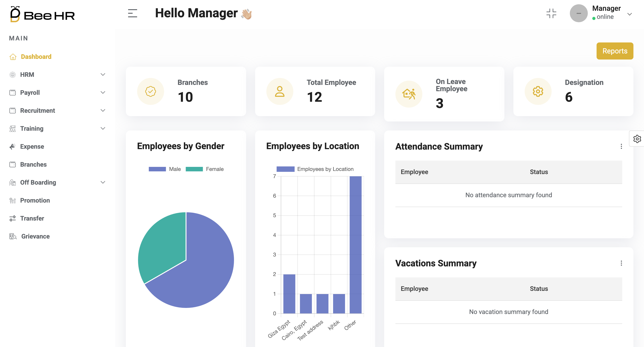Select the Transfer arrows icon

[x=13, y=218]
